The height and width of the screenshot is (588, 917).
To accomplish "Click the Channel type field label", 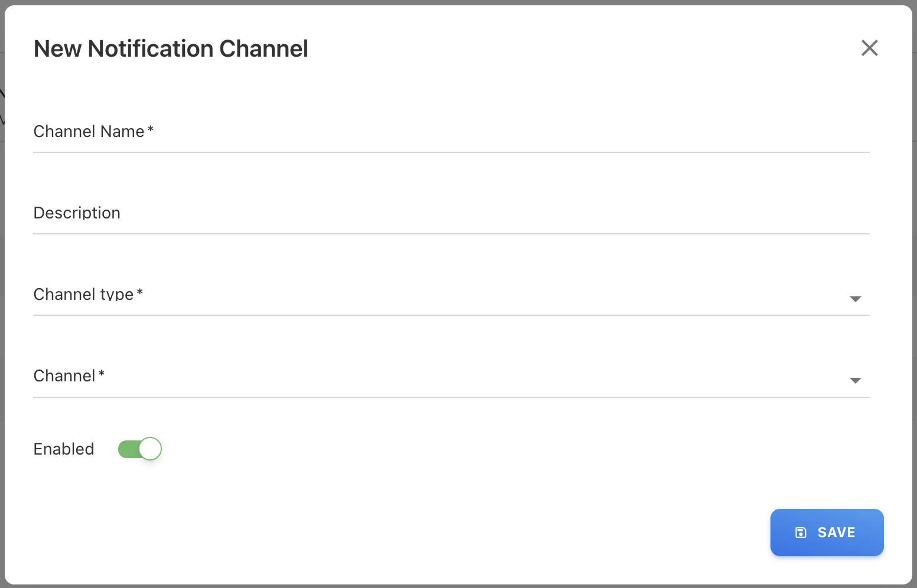I will point(84,294).
